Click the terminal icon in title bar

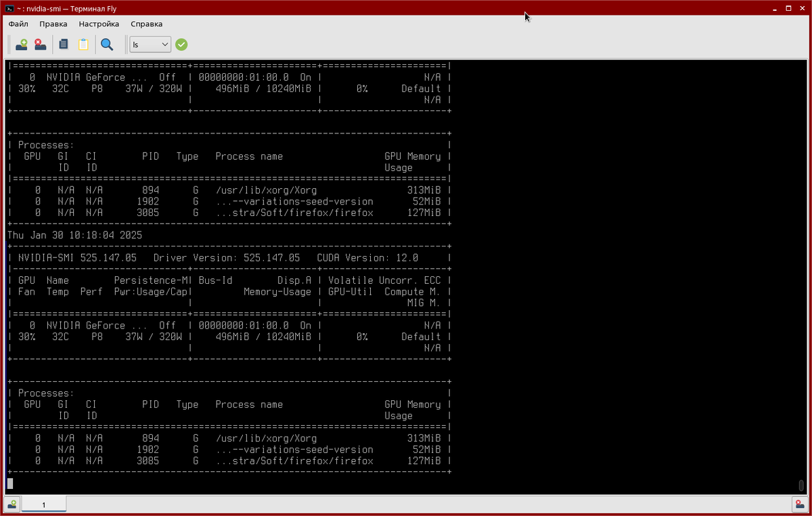click(9, 8)
